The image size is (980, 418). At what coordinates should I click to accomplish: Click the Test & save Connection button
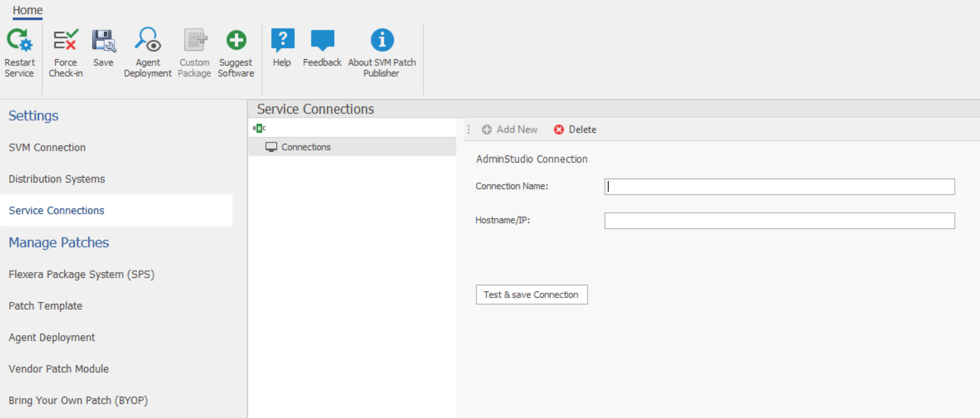(x=532, y=295)
